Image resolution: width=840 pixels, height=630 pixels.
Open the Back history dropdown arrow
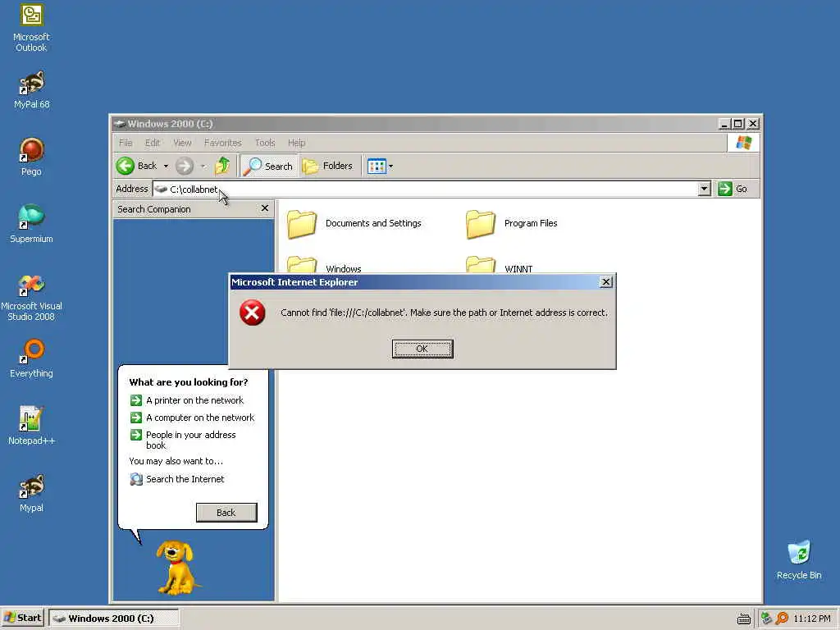coord(166,166)
